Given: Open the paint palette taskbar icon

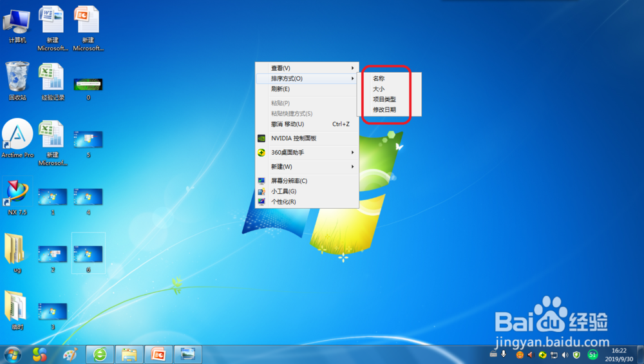Looking at the screenshot, I should pyautogui.click(x=70, y=354).
